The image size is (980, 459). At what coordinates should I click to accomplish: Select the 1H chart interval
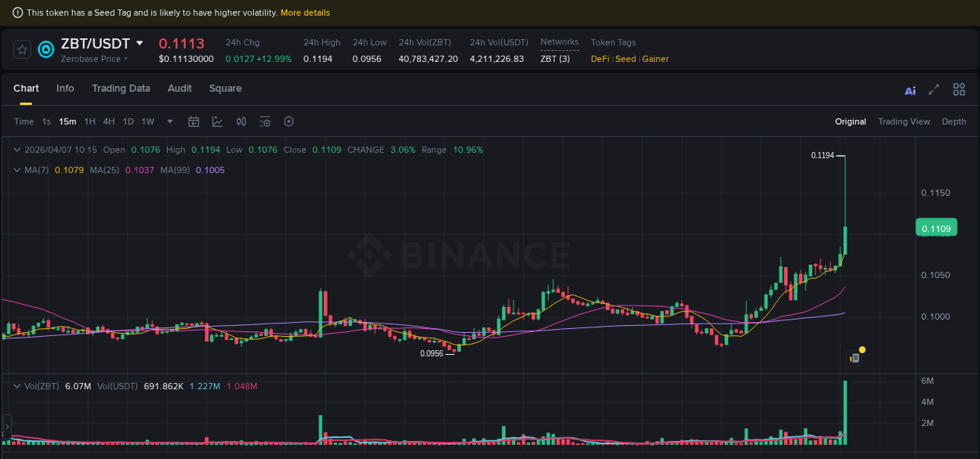point(89,121)
